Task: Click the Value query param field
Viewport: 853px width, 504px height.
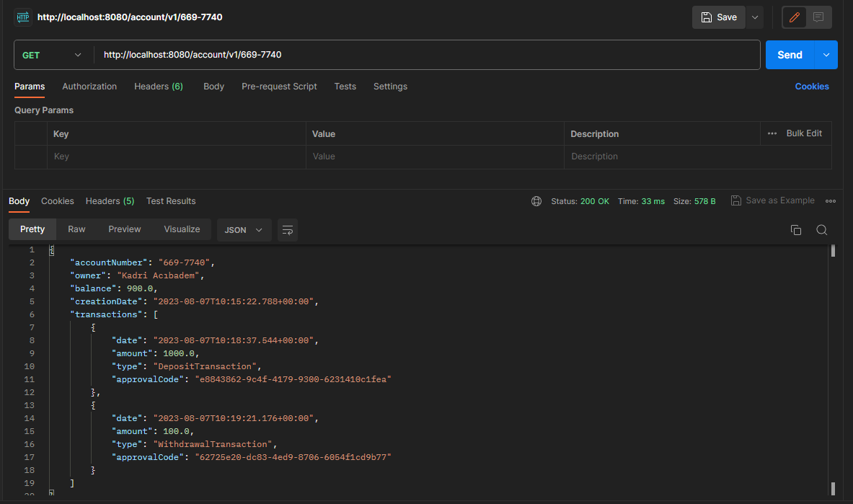Action: click(435, 156)
